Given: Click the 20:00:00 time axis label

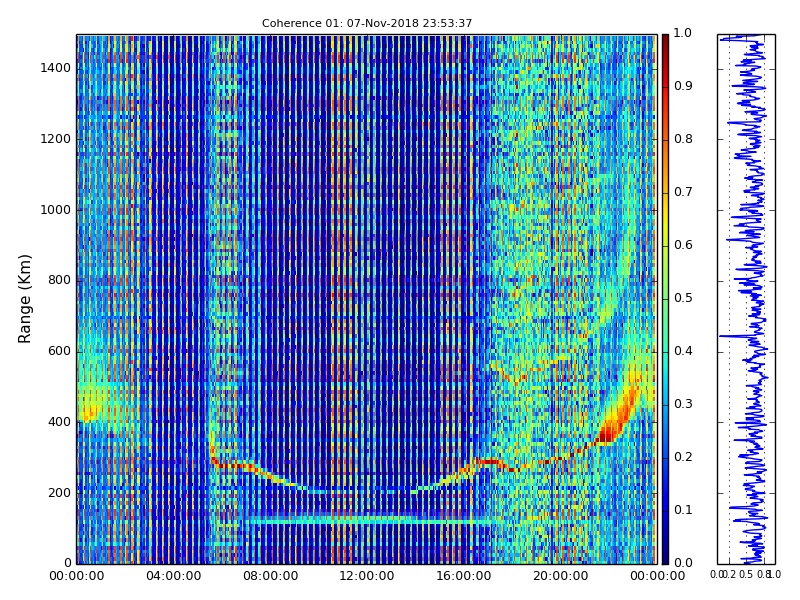Looking at the screenshot, I should tap(561, 576).
